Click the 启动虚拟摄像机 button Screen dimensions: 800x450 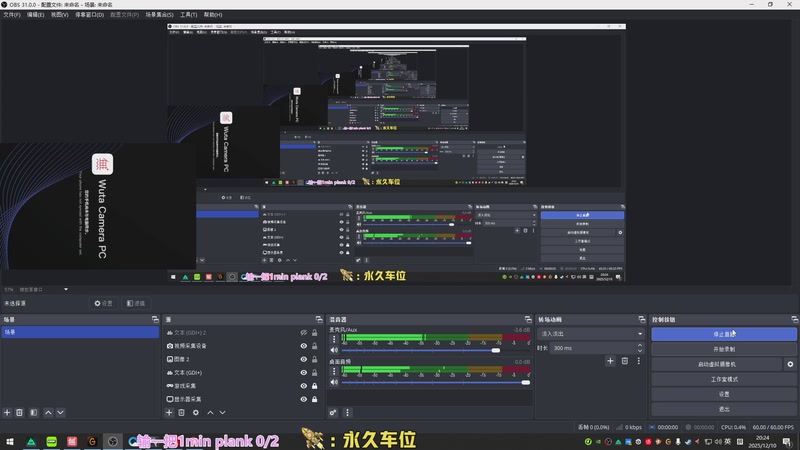[x=717, y=364]
